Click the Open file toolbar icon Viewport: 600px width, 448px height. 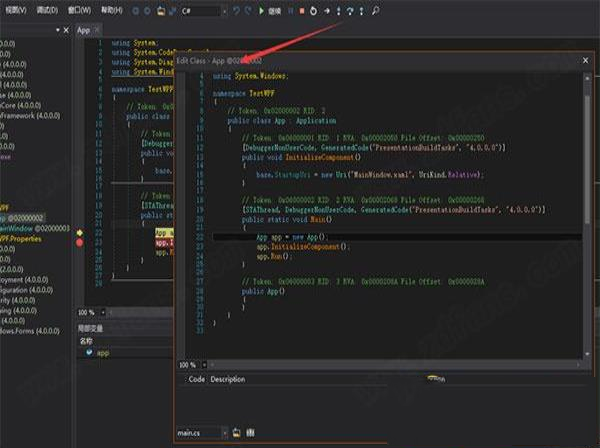(161, 11)
